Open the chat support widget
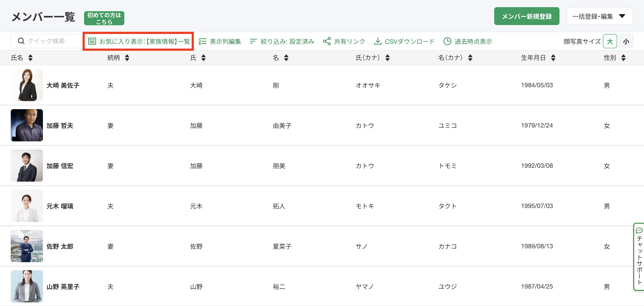The image size is (644, 306). (639, 256)
